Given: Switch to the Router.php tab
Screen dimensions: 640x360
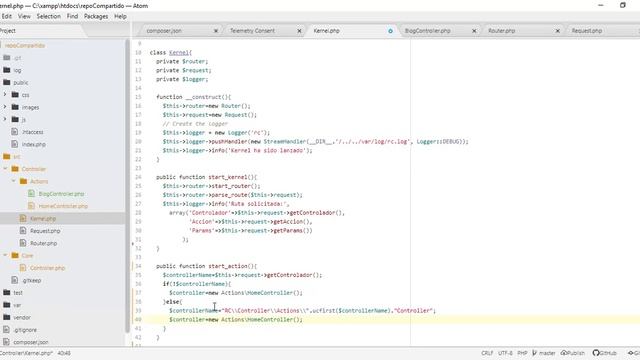Looking at the screenshot, I should [502, 31].
